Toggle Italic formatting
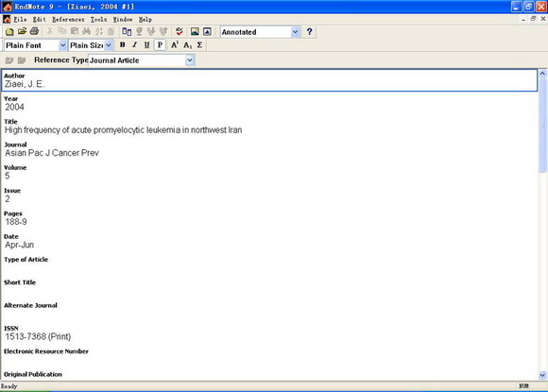The height and width of the screenshot is (392, 548). [x=134, y=45]
